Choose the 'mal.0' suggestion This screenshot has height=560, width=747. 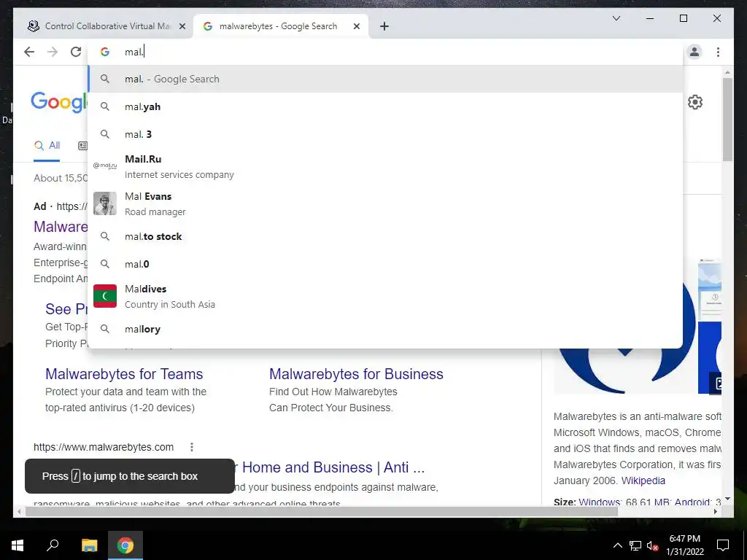[x=386, y=264]
